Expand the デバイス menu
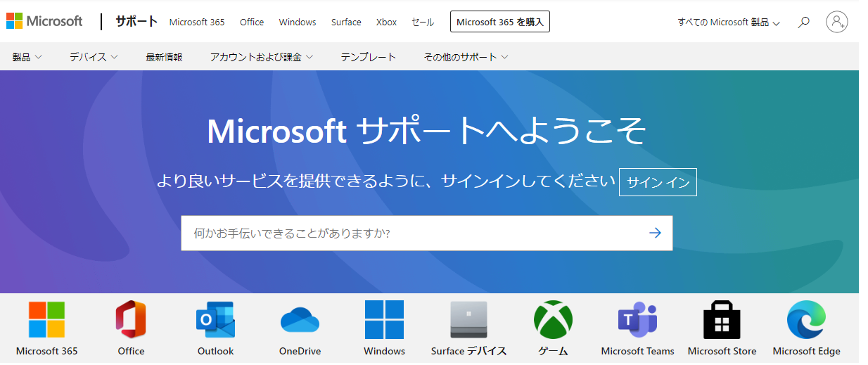The width and height of the screenshot is (868, 365). (x=94, y=57)
